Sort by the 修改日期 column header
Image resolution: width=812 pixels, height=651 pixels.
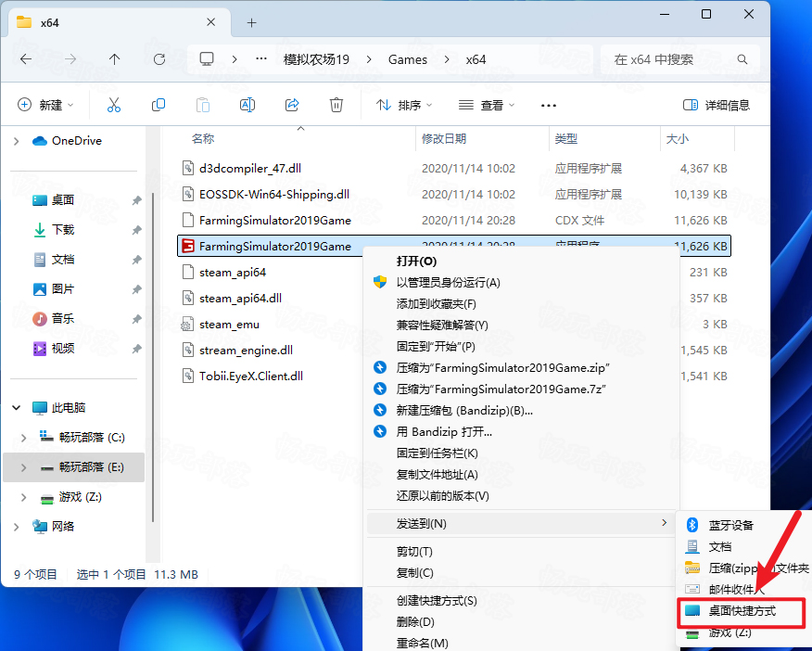click(444, 139)
